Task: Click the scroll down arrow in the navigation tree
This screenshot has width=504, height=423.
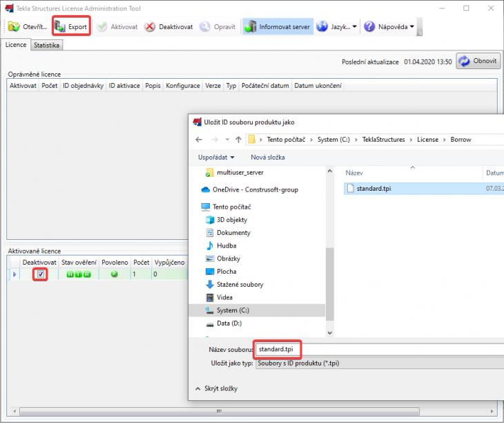Action: coord(330,333)
